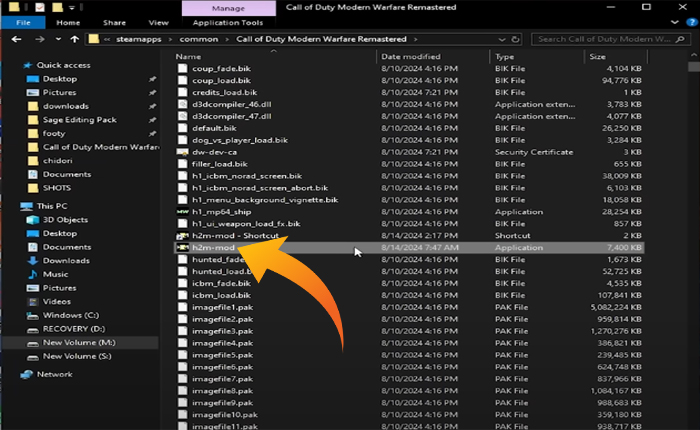Open the New Volume (S:) drive
This screenshot has height=430, width=700.
tap(77, 356)
